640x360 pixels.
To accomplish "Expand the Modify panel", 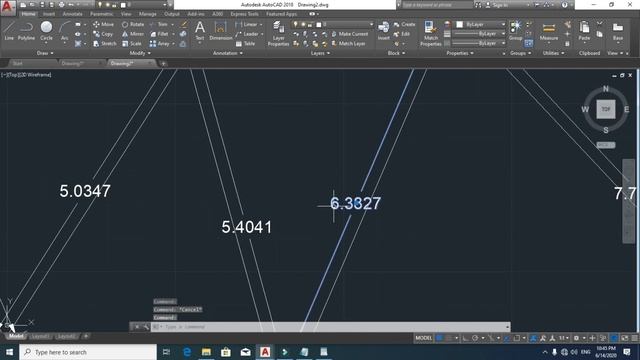I will click(140, 53).
